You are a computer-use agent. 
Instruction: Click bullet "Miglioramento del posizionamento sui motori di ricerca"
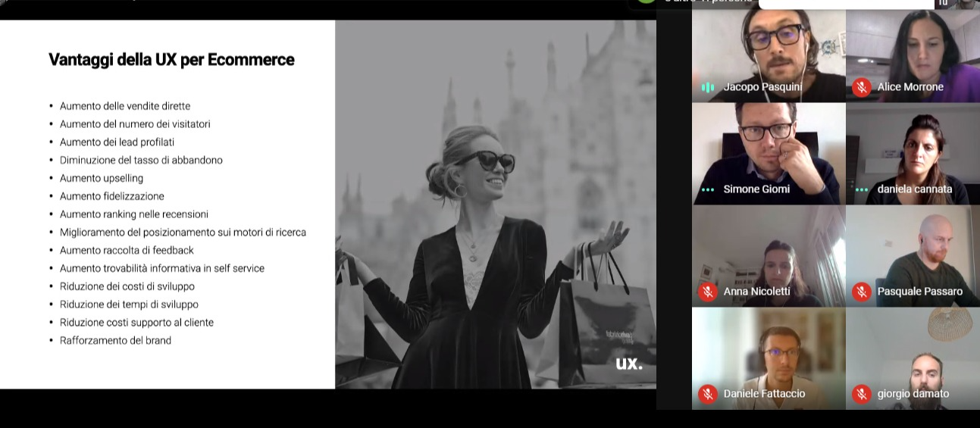(x=183, y=233)
